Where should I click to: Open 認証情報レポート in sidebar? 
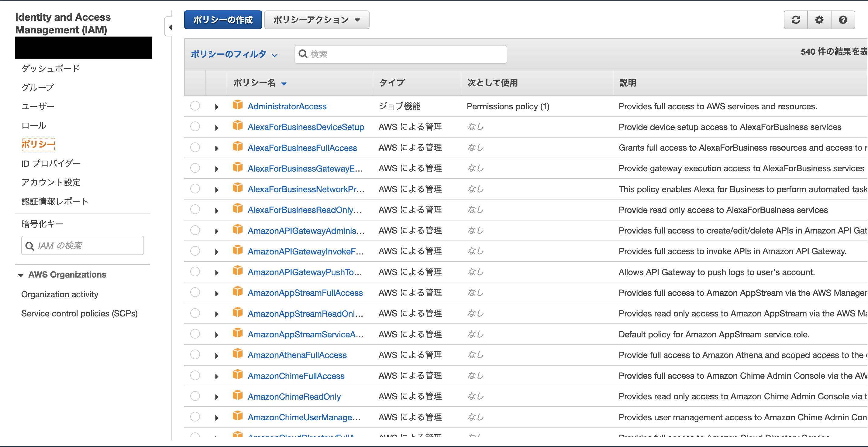[55, 202]
